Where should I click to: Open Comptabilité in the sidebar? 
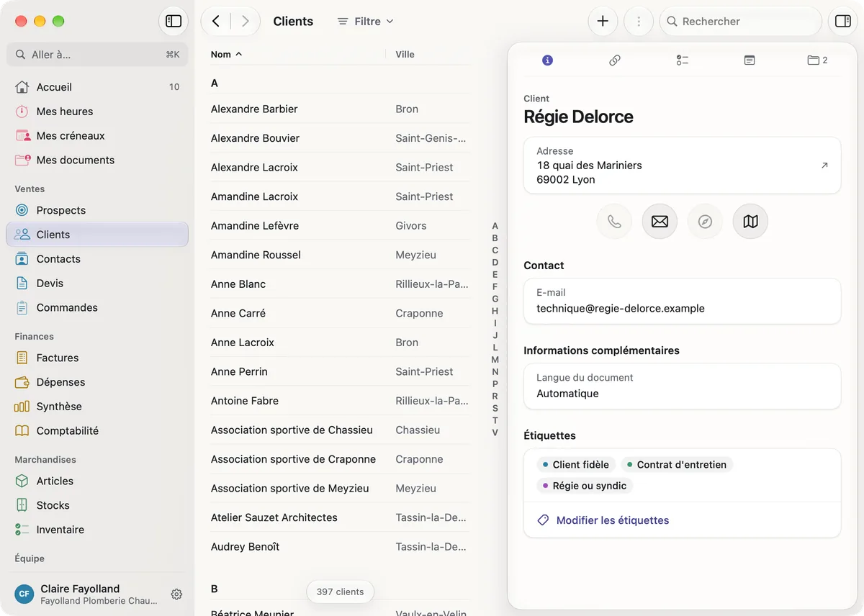tap(97, 431)
